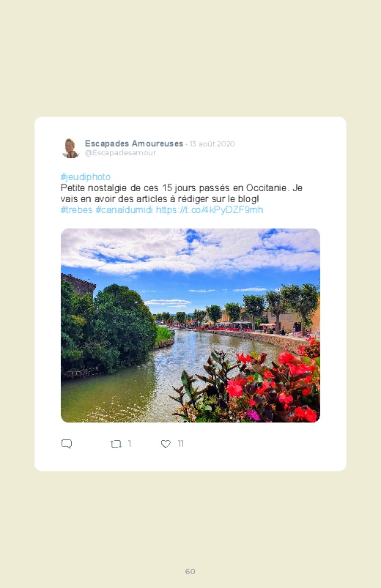This screenshot has width=381, height=588.
Task: Follow the #jeudiphoto hashtag
Action: click(x=86, y=177)
